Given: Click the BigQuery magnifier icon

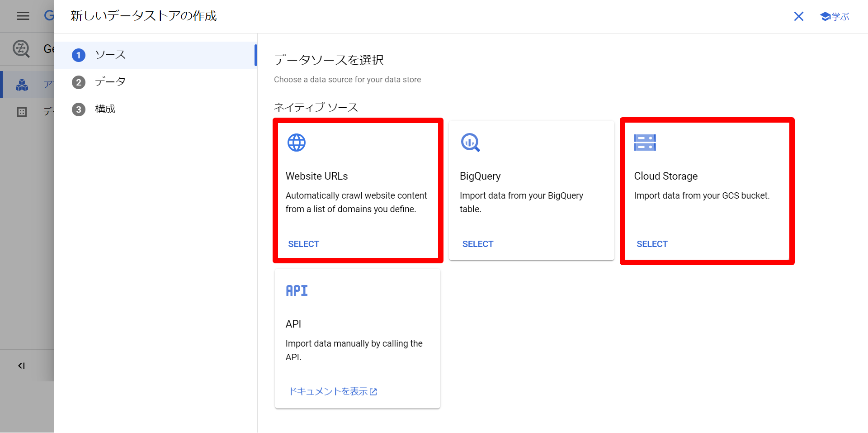Looking at the screenshot, I should tap(470, 143).
